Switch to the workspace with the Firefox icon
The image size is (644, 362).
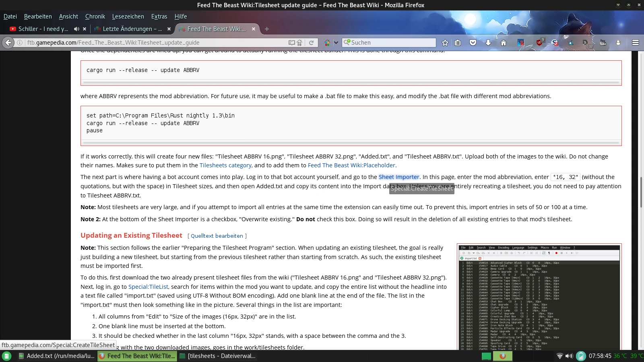click(502, 356)
